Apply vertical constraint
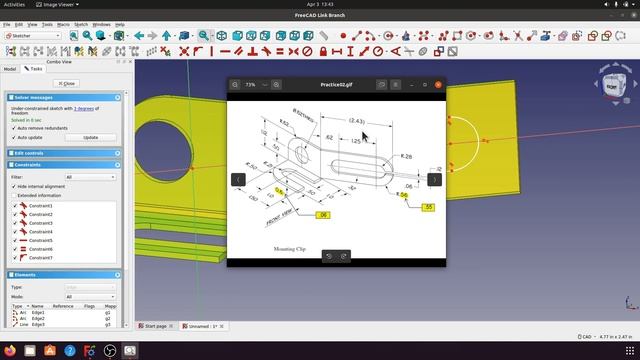This screenshot has width=640, height=360. coord(211,52)
